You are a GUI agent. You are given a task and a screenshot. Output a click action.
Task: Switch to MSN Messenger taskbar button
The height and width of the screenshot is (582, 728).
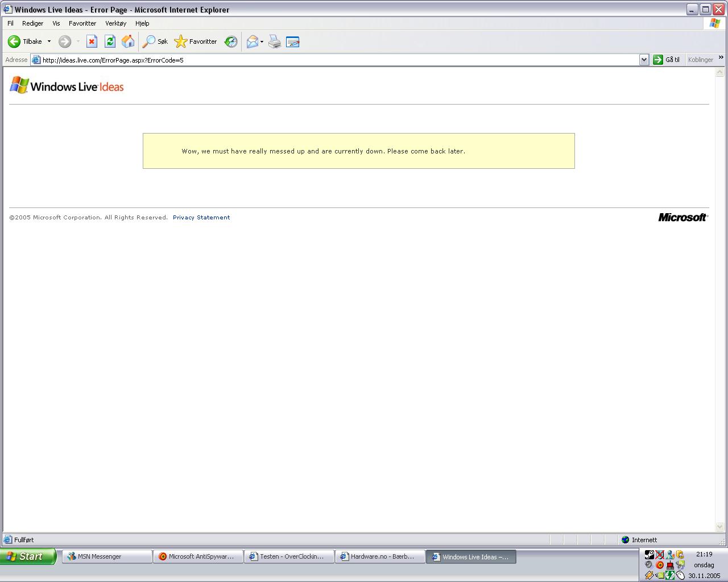(x=107, y=557)
